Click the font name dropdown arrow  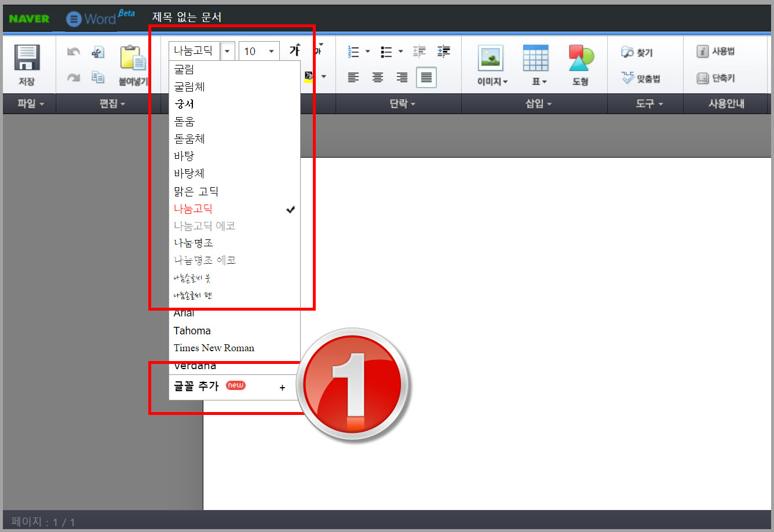pos(227,51)
